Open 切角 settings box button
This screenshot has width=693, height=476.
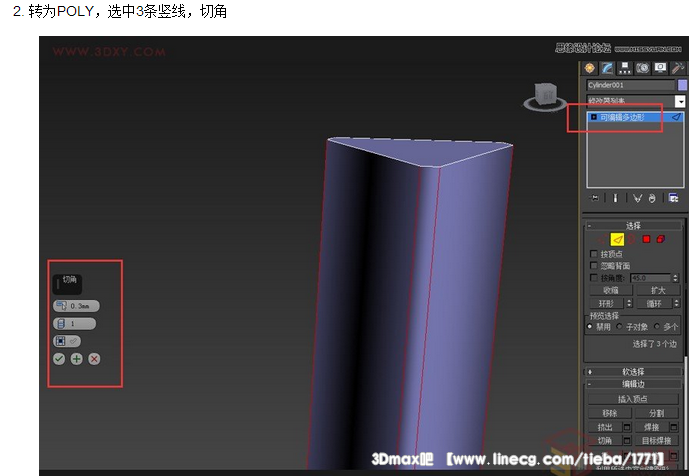pos(627,441)
